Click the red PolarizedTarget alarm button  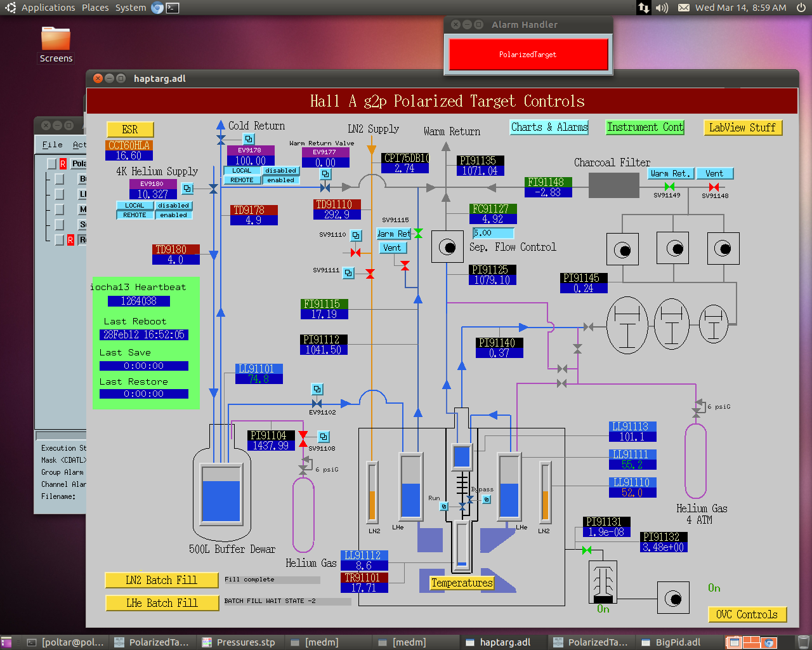[528, 55]
